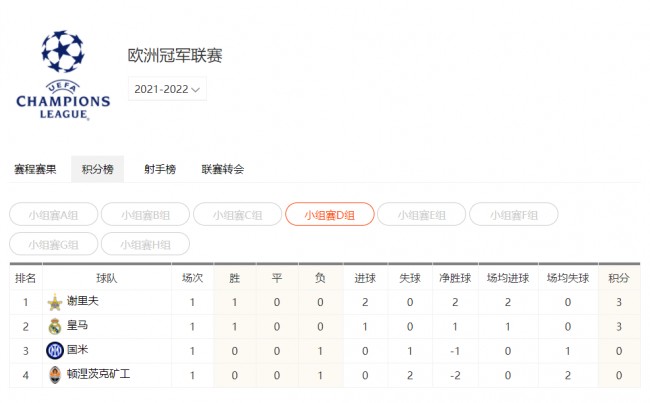Viewport: 650px width, 403px height.
Task: Click the 场均进球 column header
Action: 508,278
